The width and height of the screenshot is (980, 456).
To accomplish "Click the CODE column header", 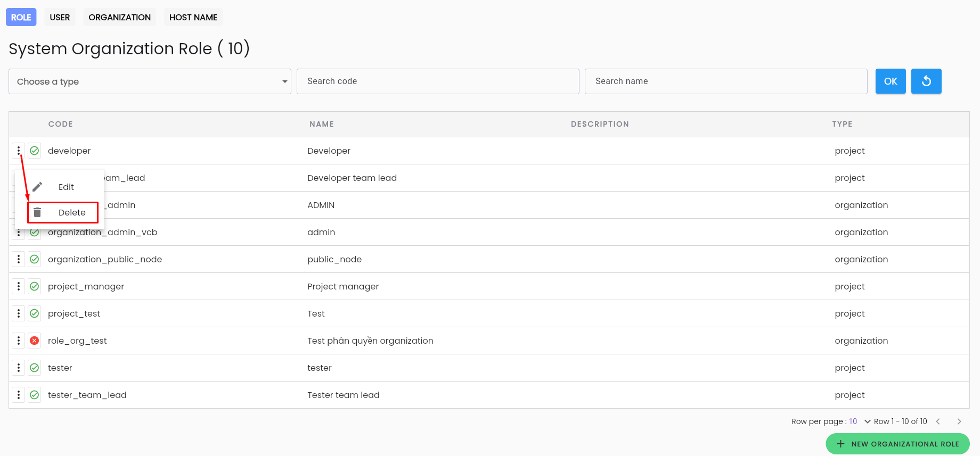I will click(x=61, y=124).
